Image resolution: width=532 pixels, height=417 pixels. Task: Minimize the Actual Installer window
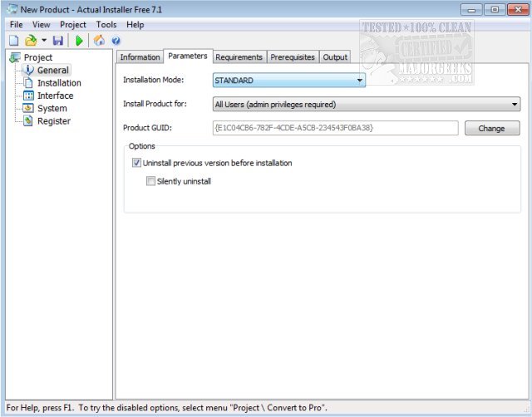coord(471,10)
